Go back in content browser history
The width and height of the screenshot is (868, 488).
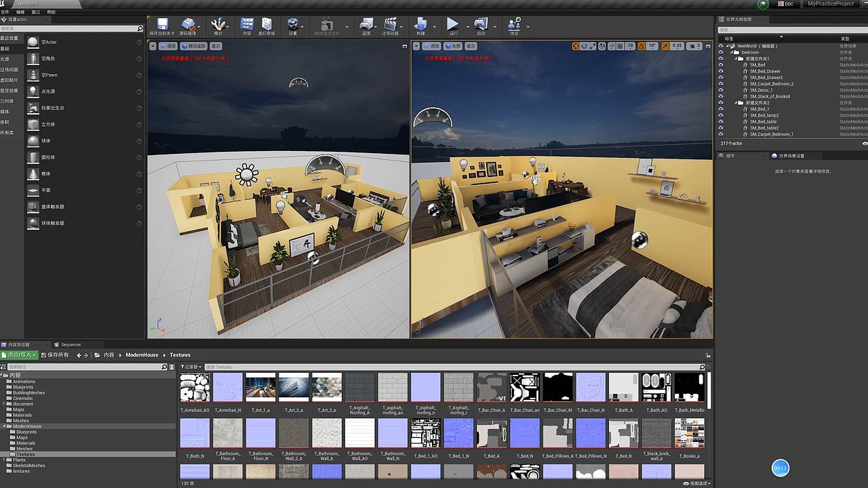(79, 355)
